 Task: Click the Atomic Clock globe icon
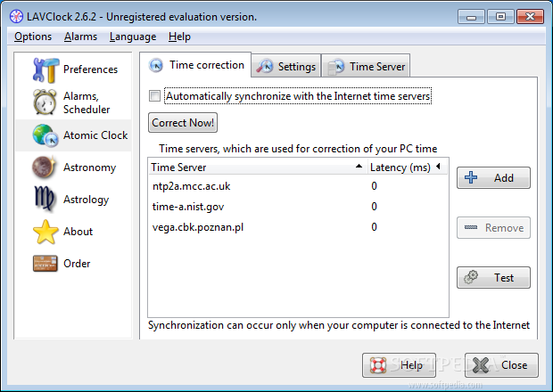coord(45,135)
